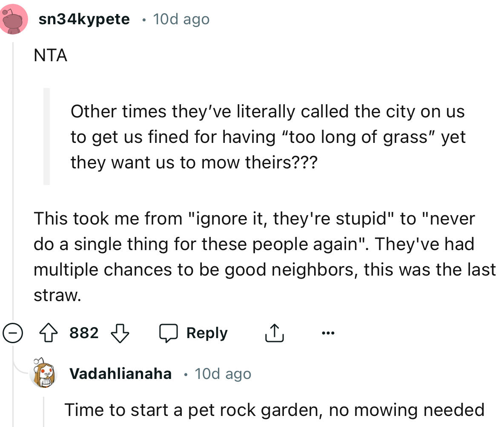This screenshot has height=427, width=504.
Task: Share the comment using the upload icon
Action: (275, 333)
